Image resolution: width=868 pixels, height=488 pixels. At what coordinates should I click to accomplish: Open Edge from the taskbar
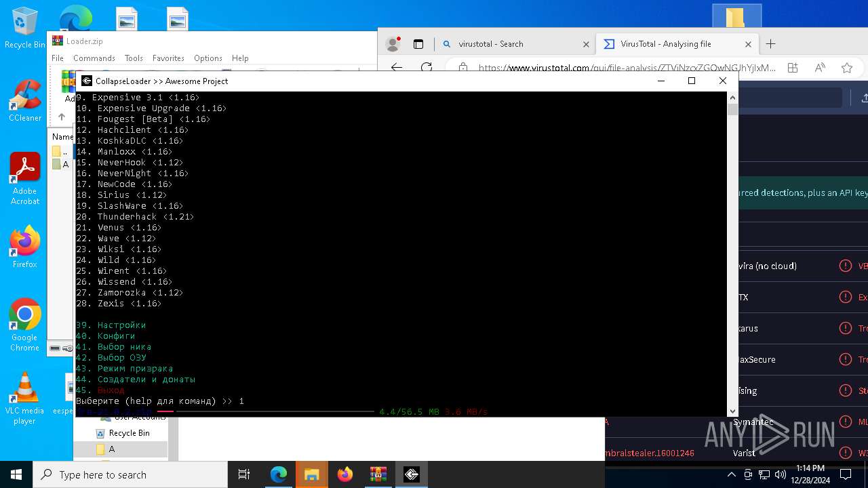[x=279, y=474]
